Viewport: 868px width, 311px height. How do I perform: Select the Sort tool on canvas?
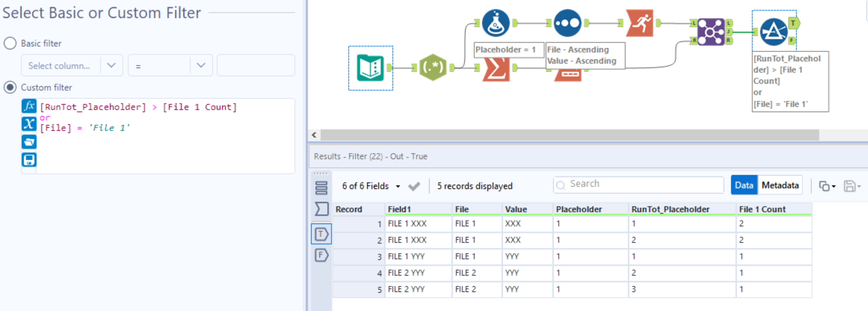click(567, 23)
